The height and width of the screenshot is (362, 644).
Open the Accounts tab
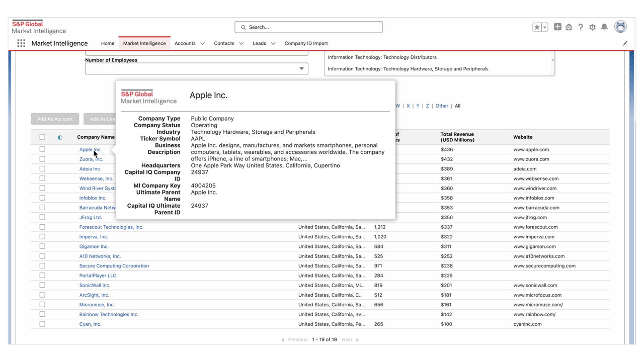pyautogui.click(x=185, y=43)
